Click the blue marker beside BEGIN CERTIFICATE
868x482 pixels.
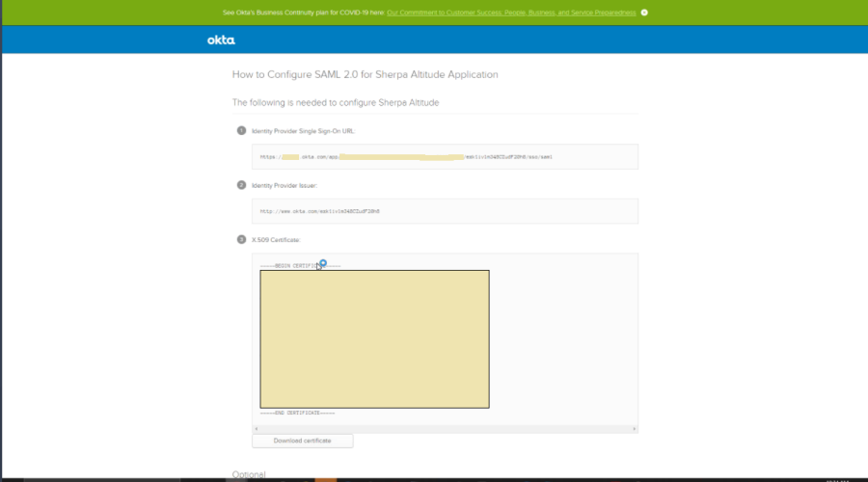tap(323, 262)
